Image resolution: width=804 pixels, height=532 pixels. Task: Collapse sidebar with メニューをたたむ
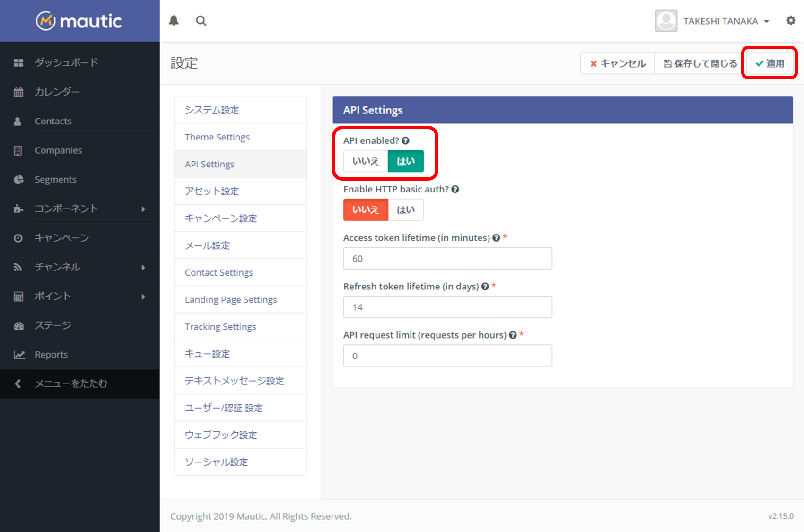[x=71, y=384]
